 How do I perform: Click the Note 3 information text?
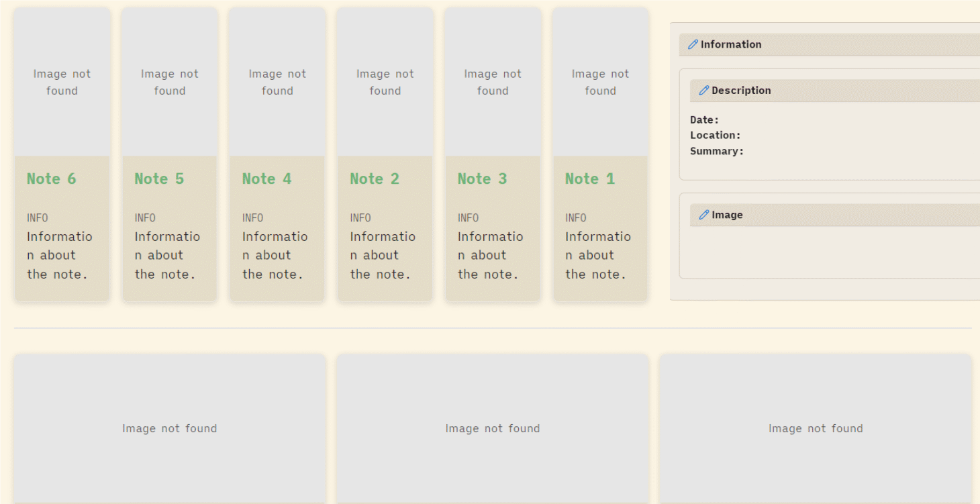(x=490, y=256)
